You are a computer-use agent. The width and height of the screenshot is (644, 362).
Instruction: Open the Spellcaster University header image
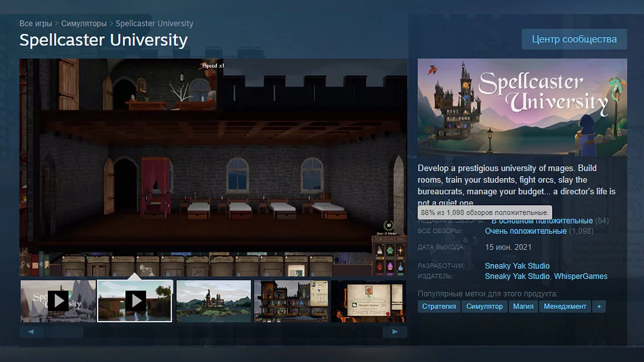click(522, 107)
